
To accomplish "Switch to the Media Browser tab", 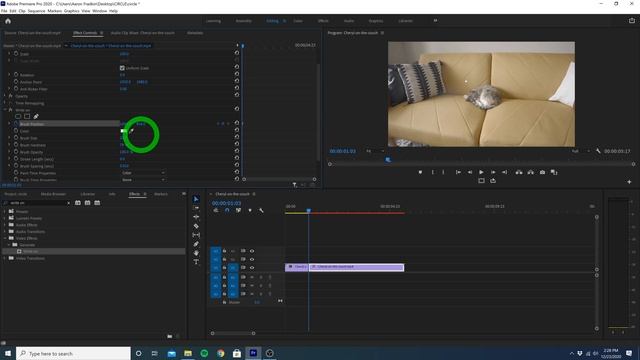I will pos(53,194).
